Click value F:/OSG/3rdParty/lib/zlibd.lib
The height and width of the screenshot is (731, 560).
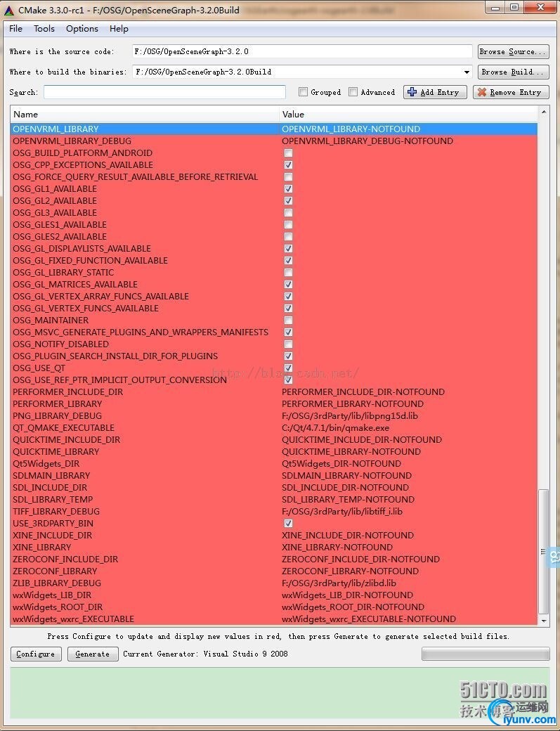[339, 583]
